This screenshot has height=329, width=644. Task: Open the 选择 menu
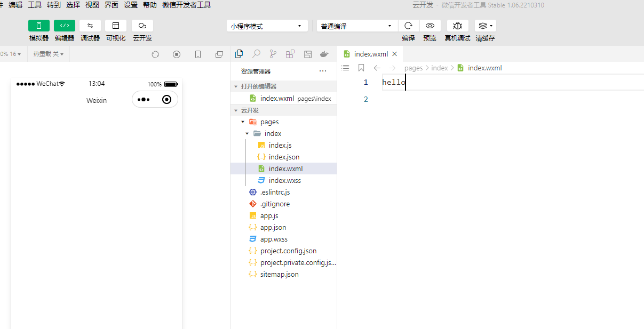pos(73,5)
